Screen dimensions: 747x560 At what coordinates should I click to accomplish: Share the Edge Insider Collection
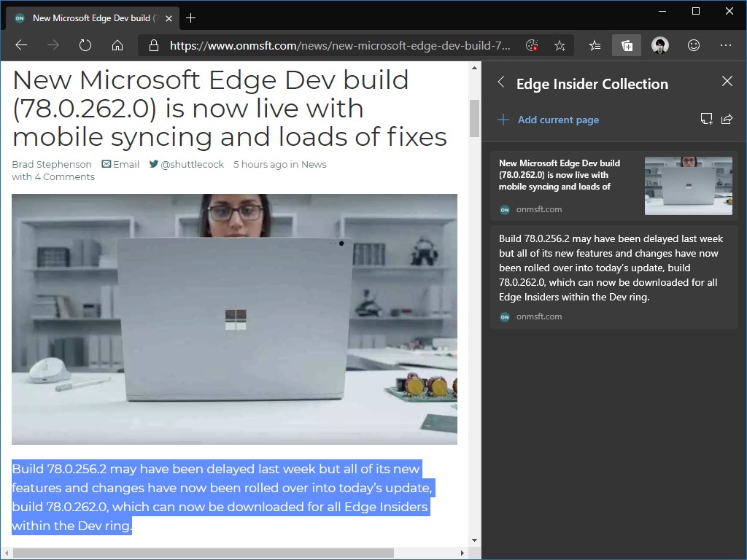pyautogui.click(x=727, y=117)
